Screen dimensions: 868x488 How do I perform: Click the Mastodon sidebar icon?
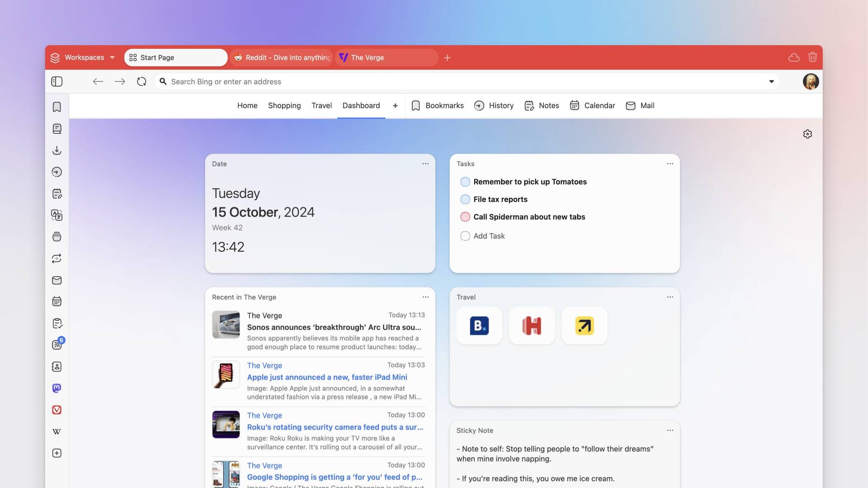(57, 389)
